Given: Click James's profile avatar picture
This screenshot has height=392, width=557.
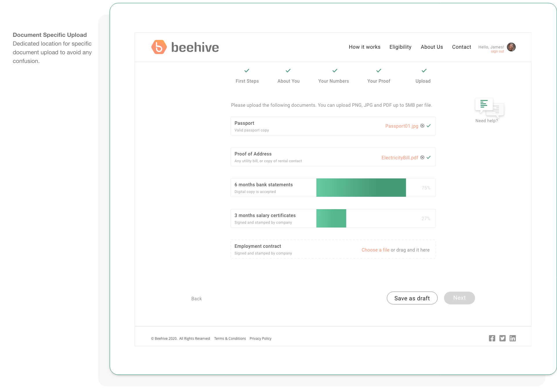Looking at the screenshot, I should 511,47.
